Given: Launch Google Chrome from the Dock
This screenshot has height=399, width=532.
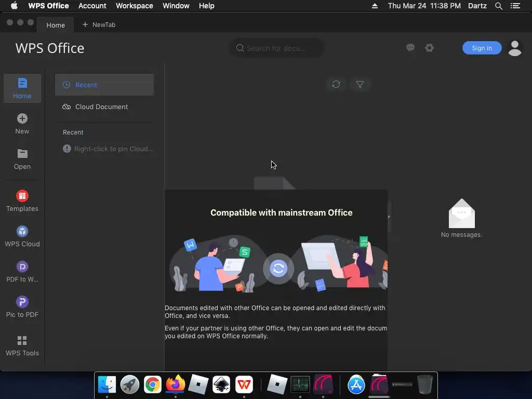Looking at the screenshot, I should click(153, 384).
